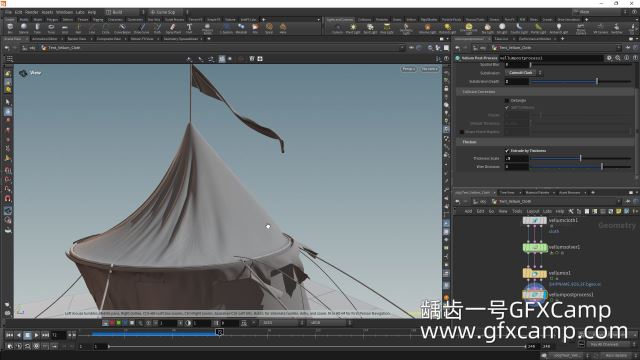This screenshot has width=640, height=360.
Task: Click the wrench icon in network toolbar
Action: [x=571, y=211]
